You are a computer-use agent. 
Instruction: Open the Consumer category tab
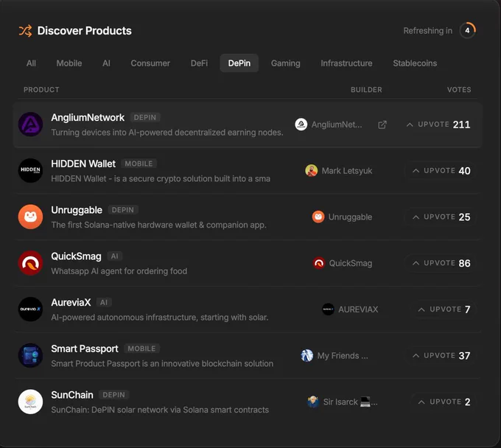tap(150, 63)
